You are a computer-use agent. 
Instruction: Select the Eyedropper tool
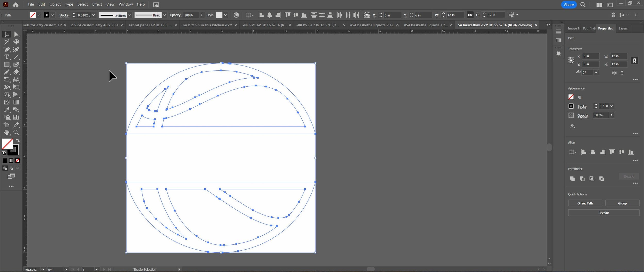coord(7,110)
